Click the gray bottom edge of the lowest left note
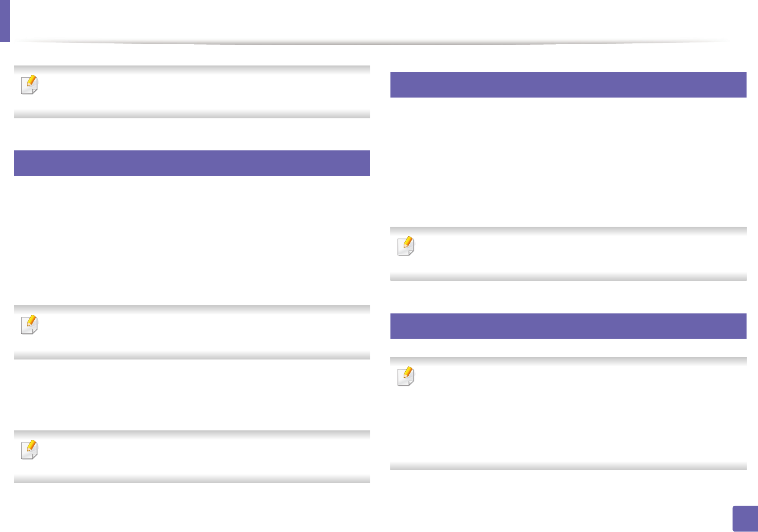 point(192,479)
